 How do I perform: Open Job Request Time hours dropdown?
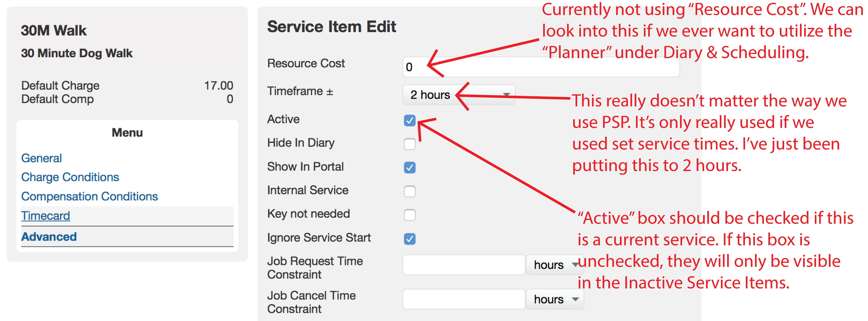555,265
